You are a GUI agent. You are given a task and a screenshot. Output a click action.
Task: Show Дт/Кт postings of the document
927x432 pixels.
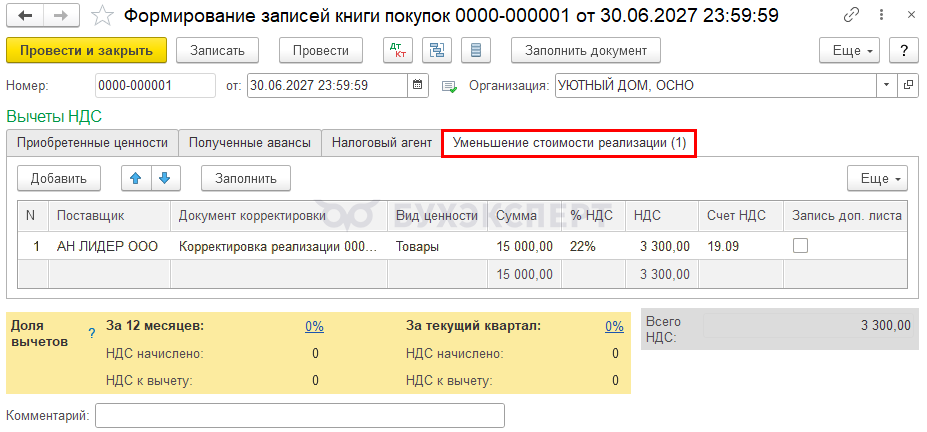[x=398, y=50]
